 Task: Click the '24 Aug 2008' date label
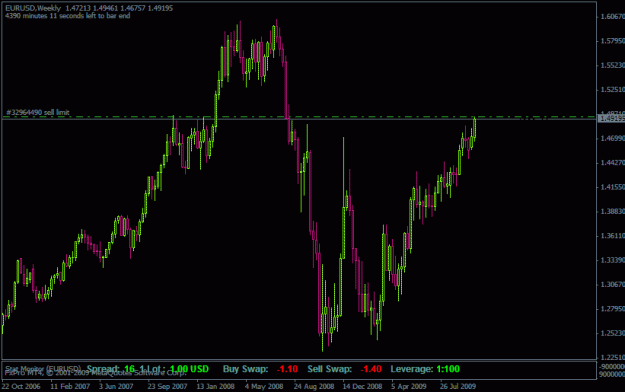[x=314, y=386]
